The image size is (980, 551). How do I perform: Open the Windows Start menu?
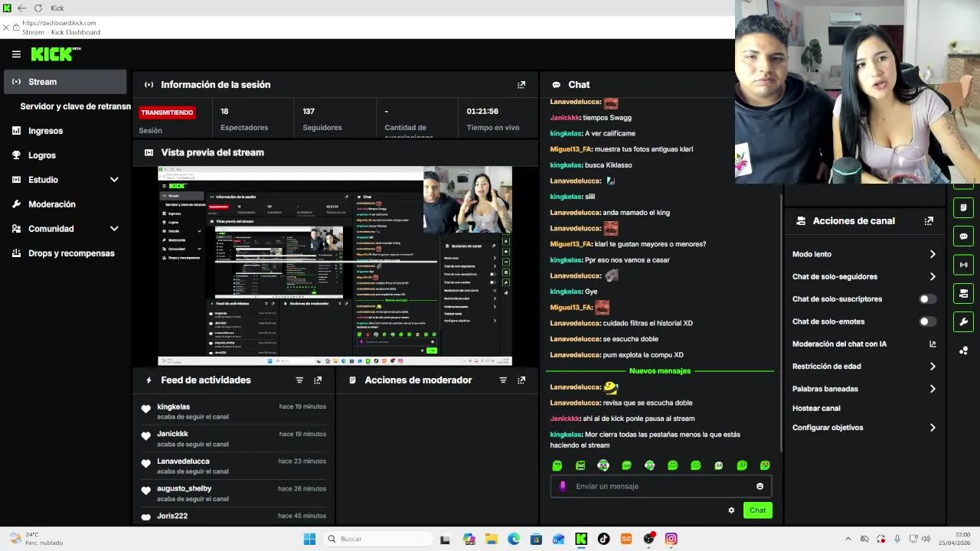click(309, 539)
